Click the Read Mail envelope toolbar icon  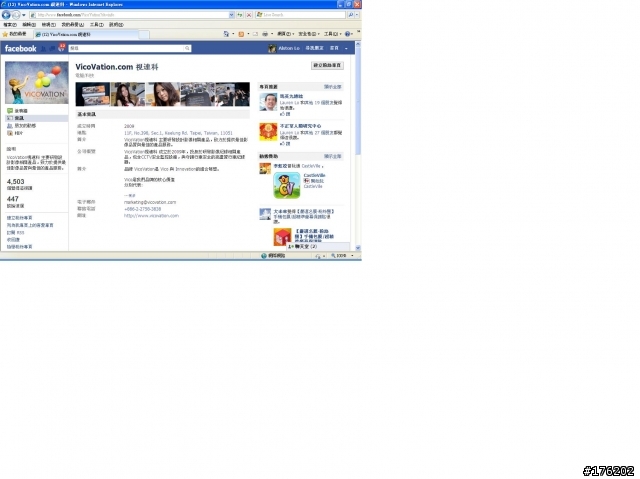255,34
